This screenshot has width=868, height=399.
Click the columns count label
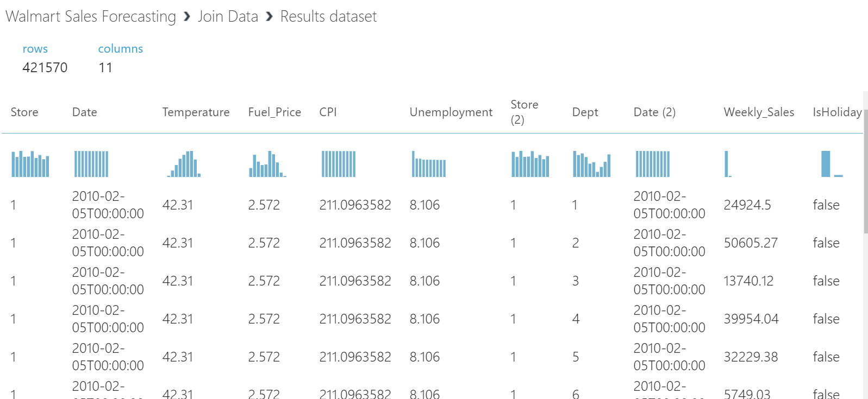[121, 49]
